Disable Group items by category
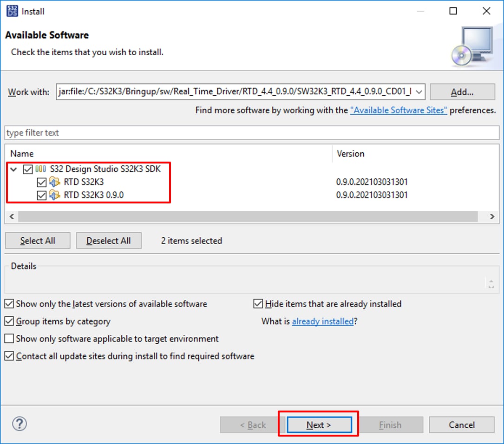 [x=9, y=321]
